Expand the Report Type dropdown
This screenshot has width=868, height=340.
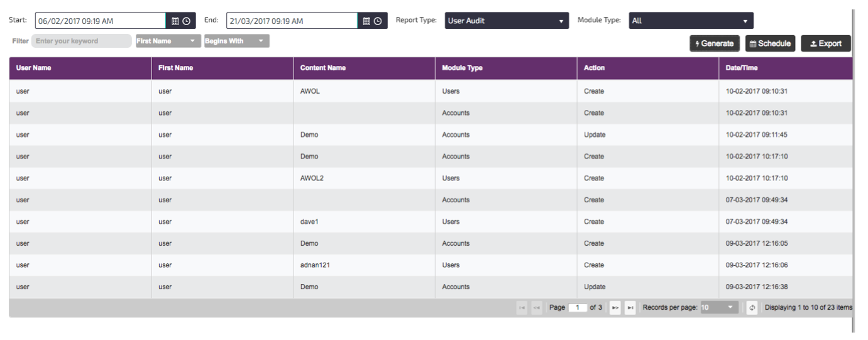506,21
